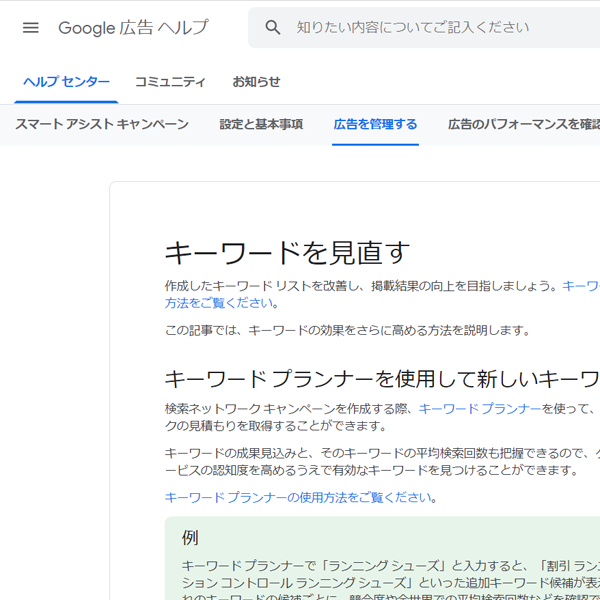Open スマート アシスト キャンペーン section

[x=102, y=124]
